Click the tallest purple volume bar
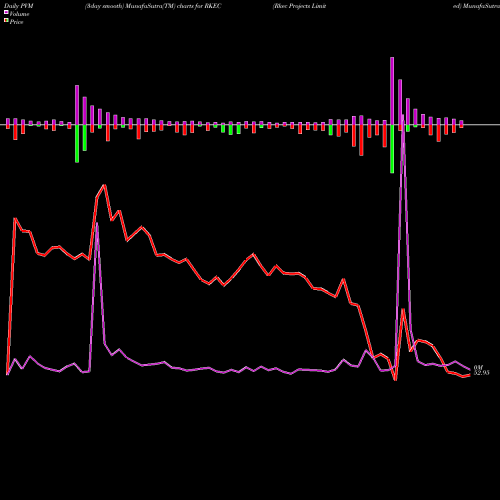The height and width of the screenshot is (500, 500). [392, 91]
